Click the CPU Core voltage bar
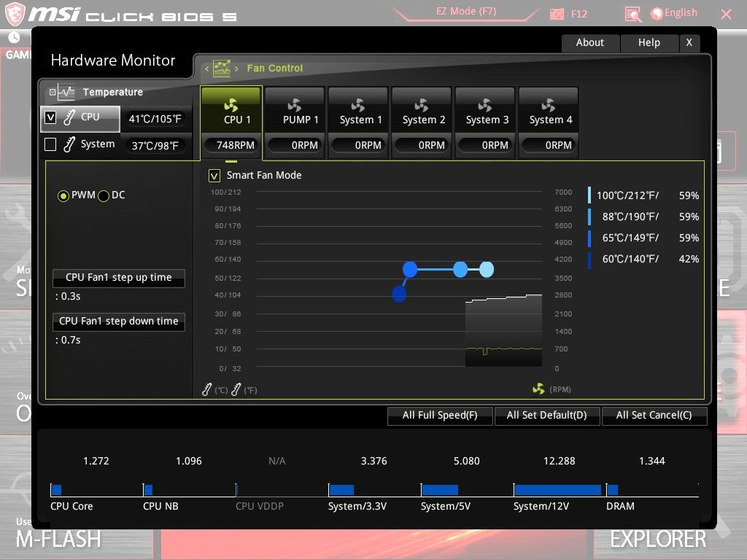The height and width of the screenshot is (560, 747). tap(56, 490)
